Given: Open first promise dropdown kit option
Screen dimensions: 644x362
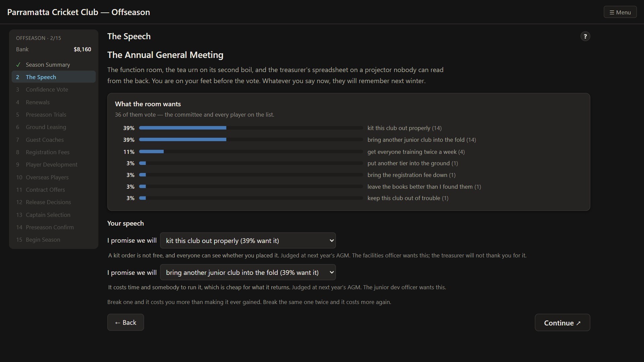Looking at the screenshot, I should pos(248,241).
